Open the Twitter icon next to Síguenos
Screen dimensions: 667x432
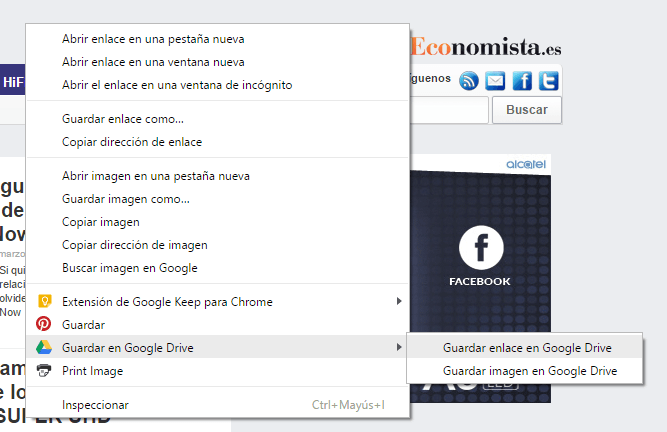click(x=548, y=80)
